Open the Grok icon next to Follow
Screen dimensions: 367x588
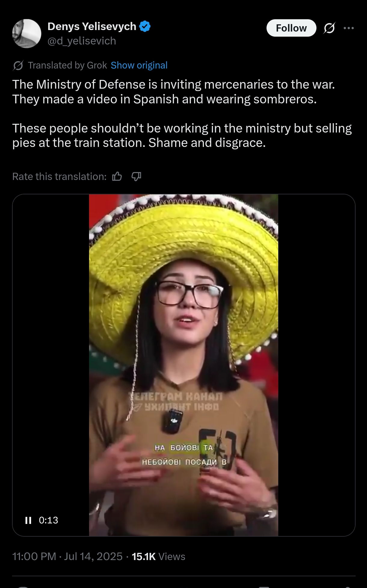pos(329,28)
